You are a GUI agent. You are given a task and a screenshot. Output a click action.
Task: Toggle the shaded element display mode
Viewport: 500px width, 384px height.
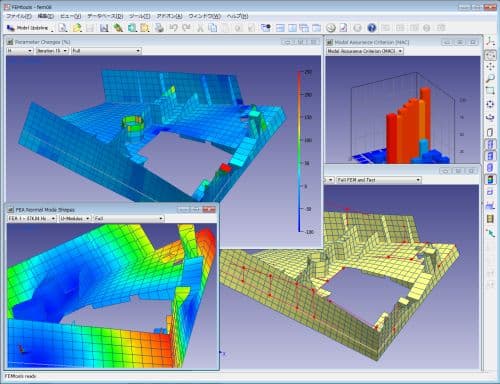[x=490, y=156]
